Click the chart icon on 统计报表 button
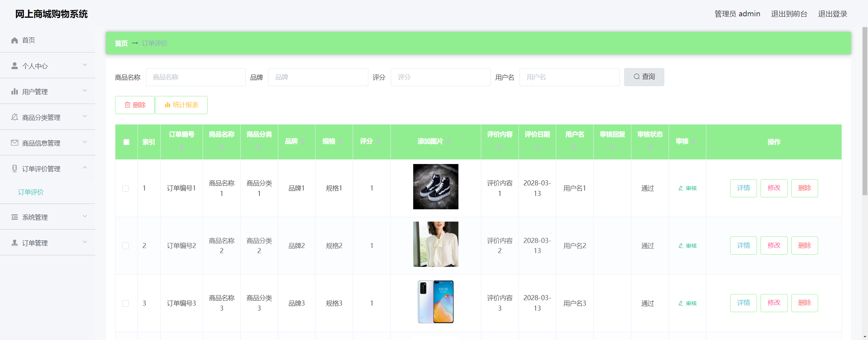The image size is (868, 340). pos(168,105)
